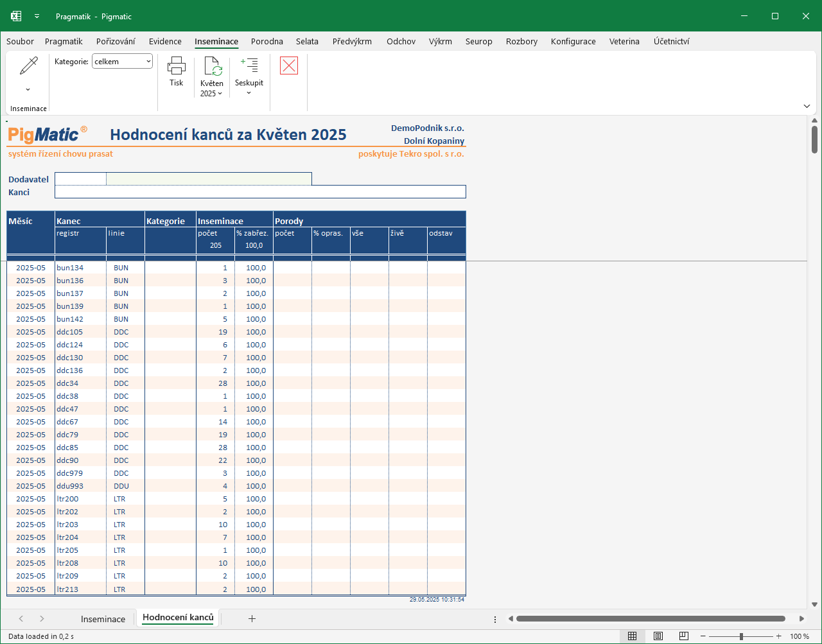Open the quick access toolbar customize arrow
The image size is (822, 644).
37,16
